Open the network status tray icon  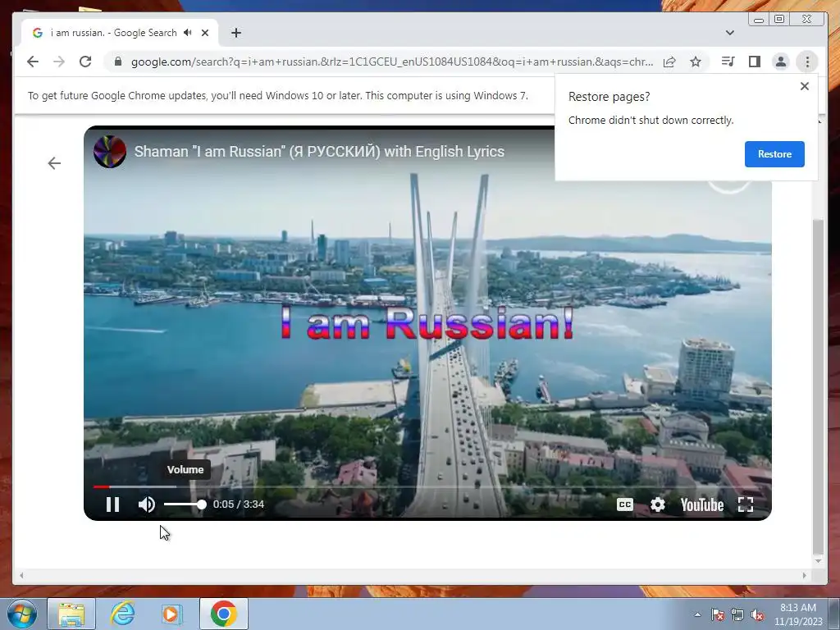click(737, 614)
